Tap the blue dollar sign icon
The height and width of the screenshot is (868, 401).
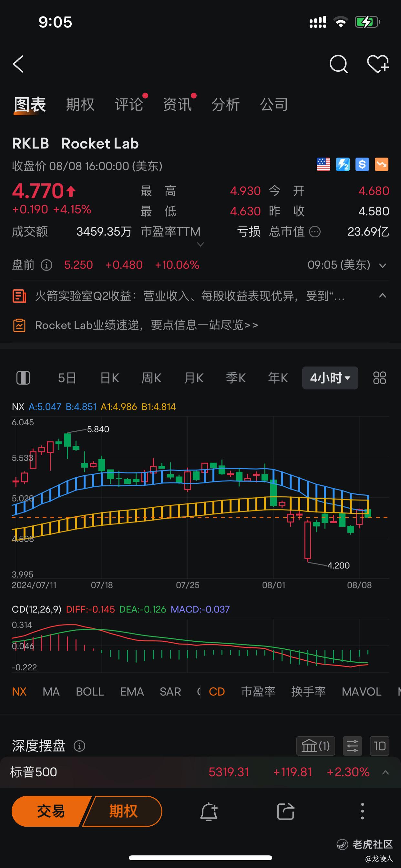(x=362, y=164)
